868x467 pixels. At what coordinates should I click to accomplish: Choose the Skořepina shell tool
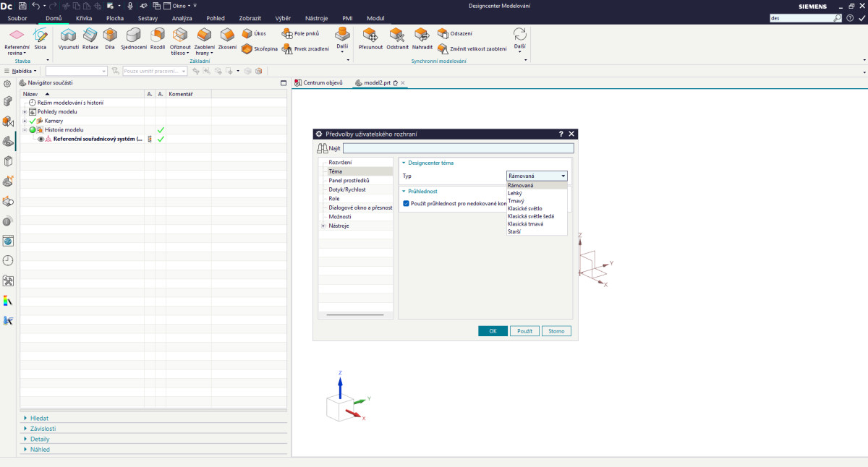click(259, 48)
